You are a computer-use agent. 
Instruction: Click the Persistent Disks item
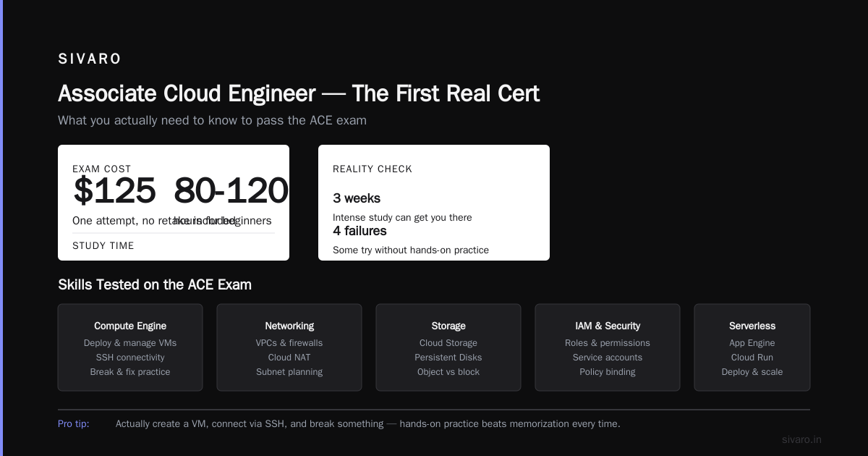pyautogui.click(x=448, y=358)
